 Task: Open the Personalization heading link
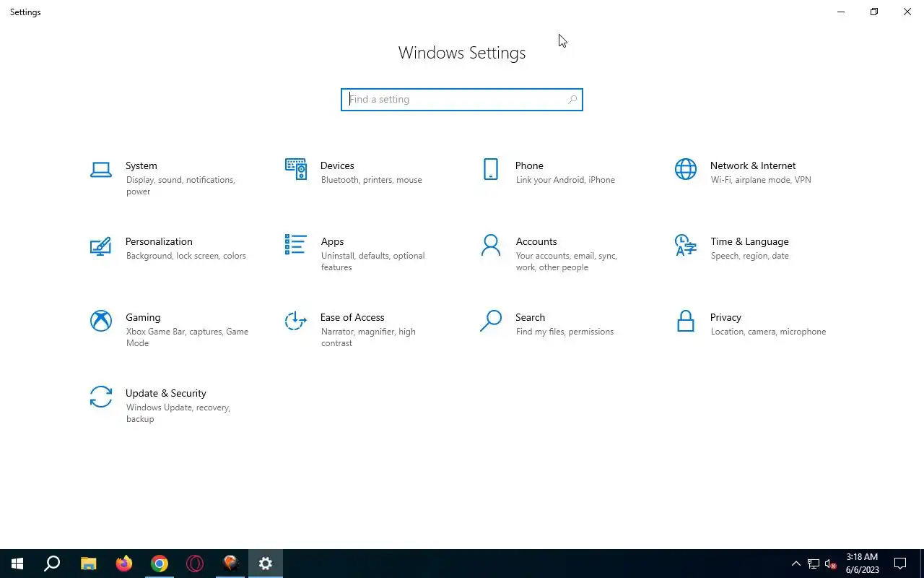[x=159, y=241]
